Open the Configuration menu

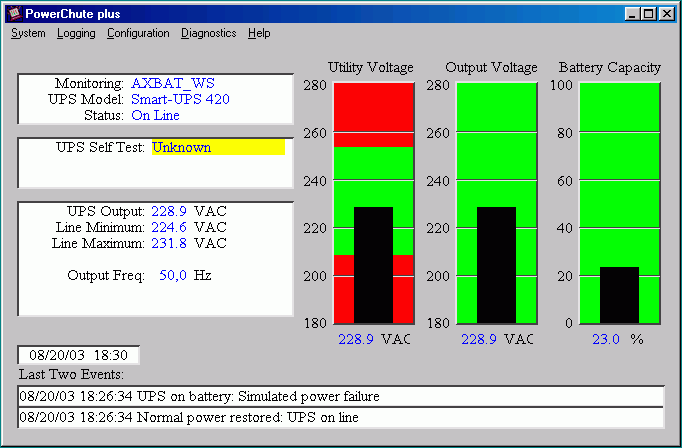138,33
